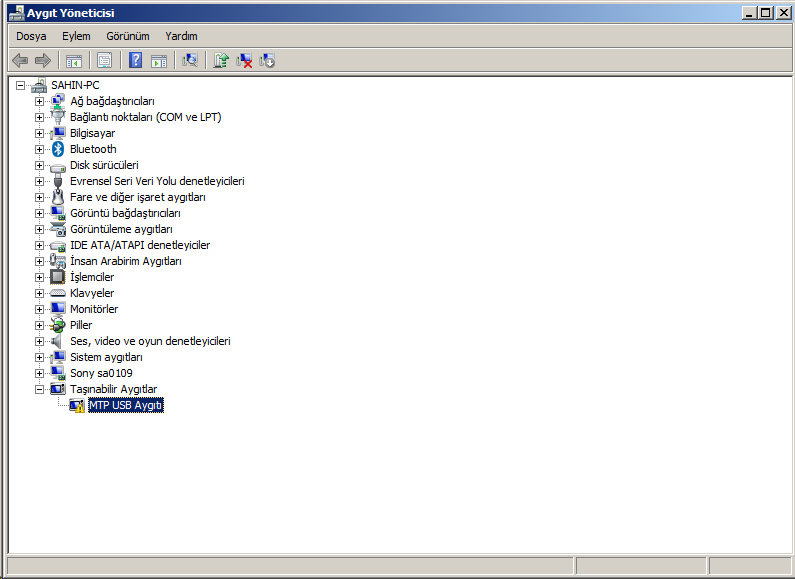The image size is (795, 579).
Task: Scan for hardware changes toolbar icon
Action: tap(190, 61)
